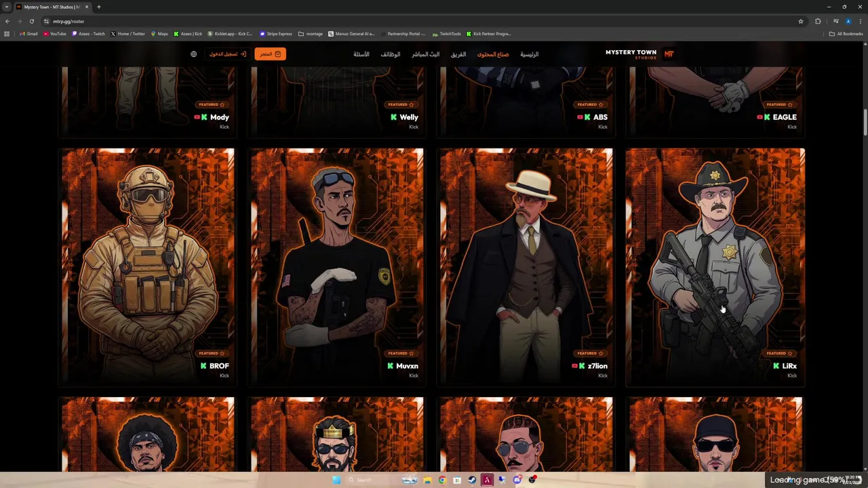Open the montage bookmarks folder

click(311, 34)
